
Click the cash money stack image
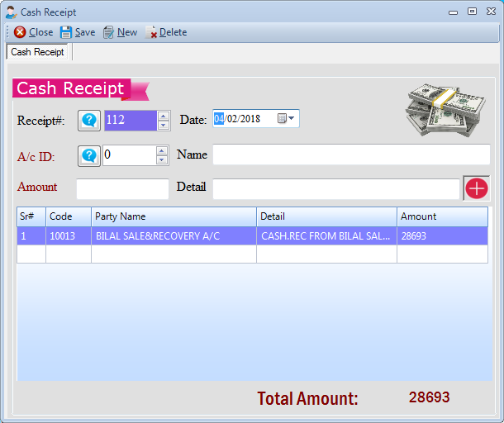point(444,111)
